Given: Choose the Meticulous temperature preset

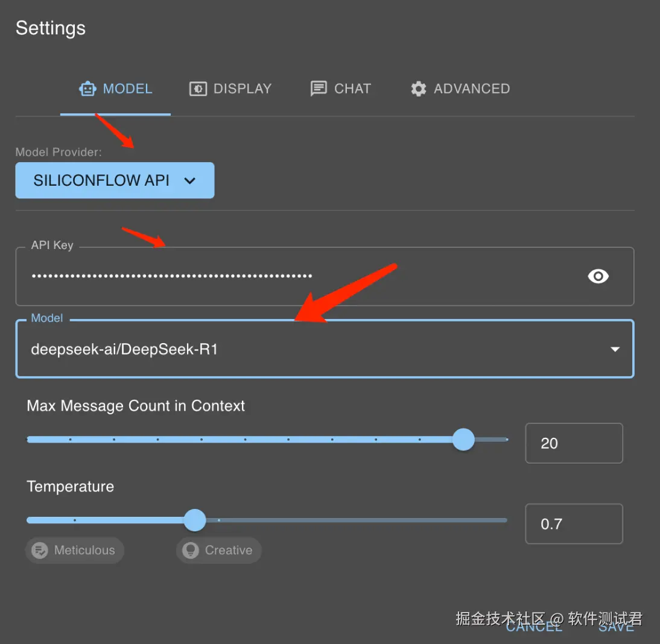Looking at the screenshot, I should pyautogui.click(x=74, y=550).
